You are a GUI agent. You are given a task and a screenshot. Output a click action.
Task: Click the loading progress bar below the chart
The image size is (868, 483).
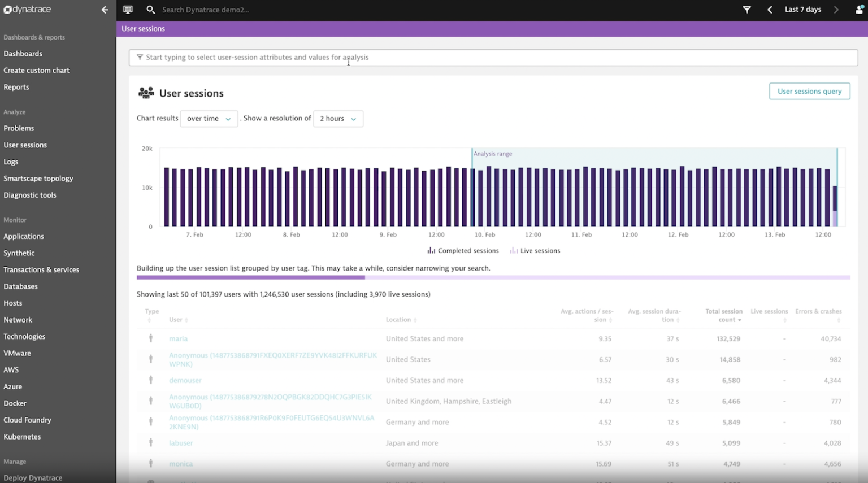tap(493, 277)
